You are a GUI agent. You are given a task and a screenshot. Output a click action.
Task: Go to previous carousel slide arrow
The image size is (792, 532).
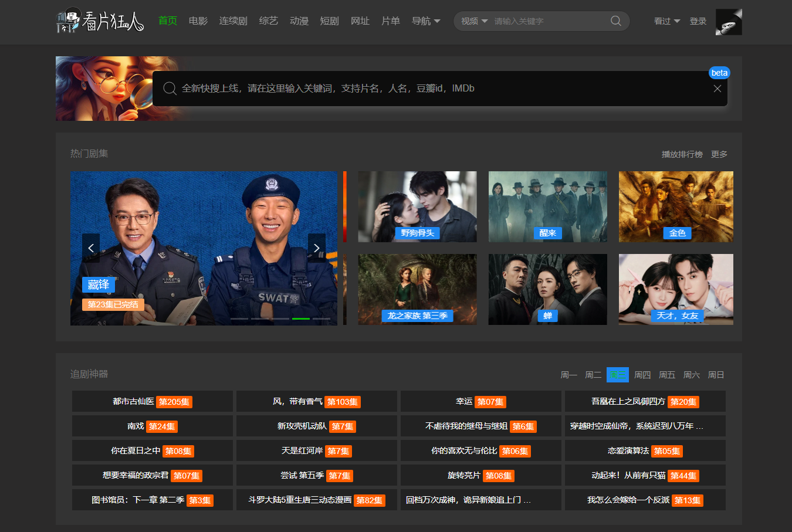pos(91,248)
